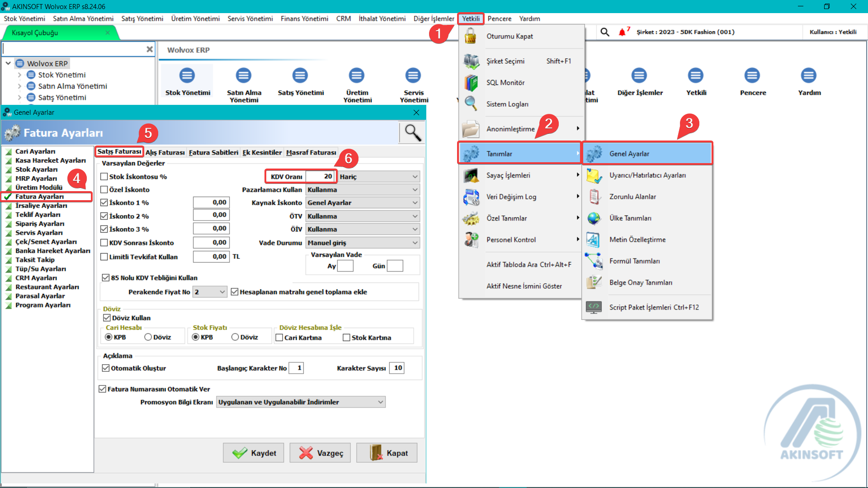
Task: Click the Anonimleştirme folder icon
Action: click(x=471, y=129)
